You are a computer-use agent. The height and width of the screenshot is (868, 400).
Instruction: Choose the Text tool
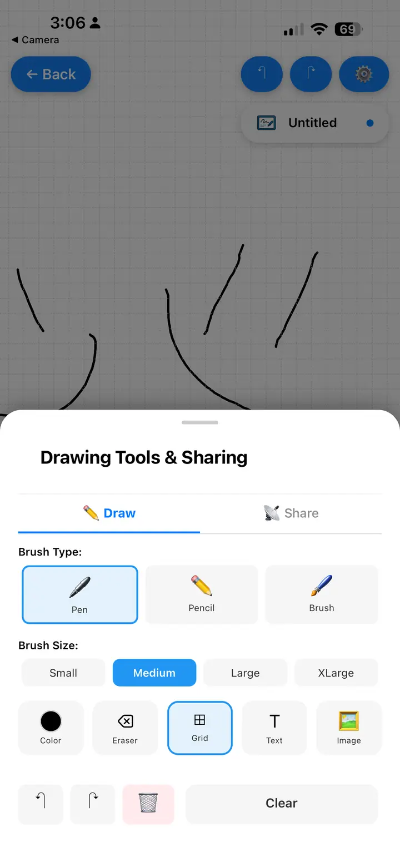coord(274,728)
